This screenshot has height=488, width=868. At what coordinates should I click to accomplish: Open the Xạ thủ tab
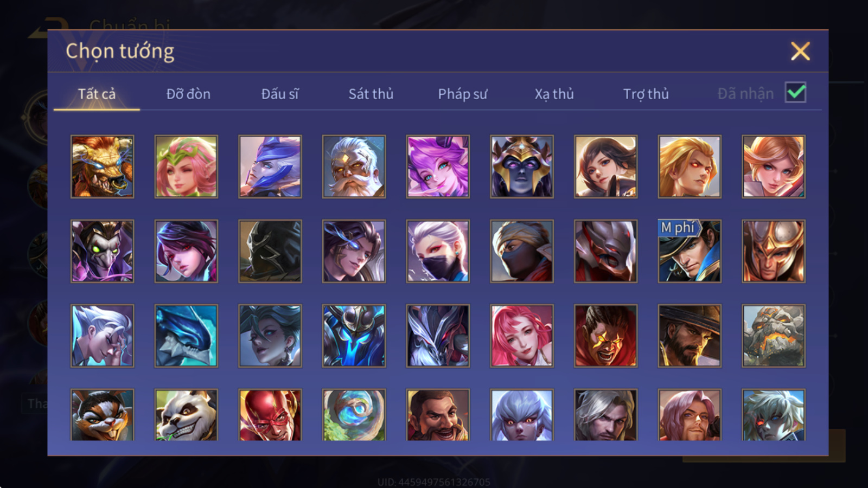(x=554, y=94)
